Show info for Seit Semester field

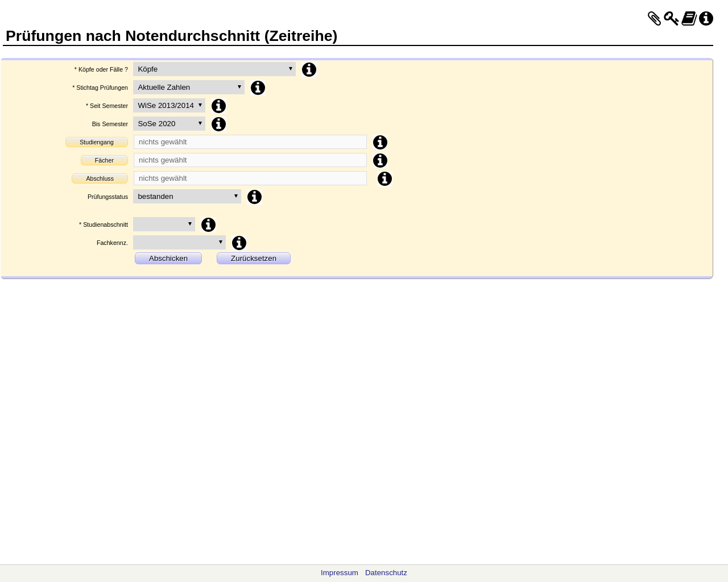coord(218,106)
